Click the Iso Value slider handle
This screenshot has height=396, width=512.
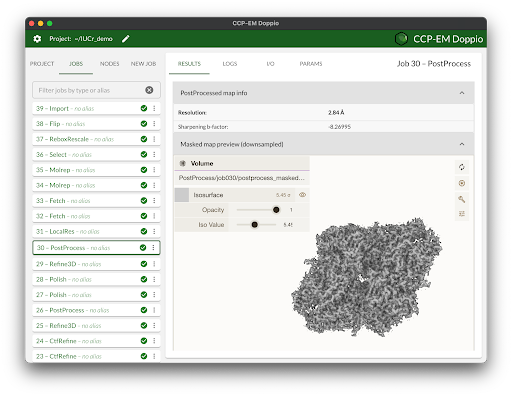(x=255, y=225)
